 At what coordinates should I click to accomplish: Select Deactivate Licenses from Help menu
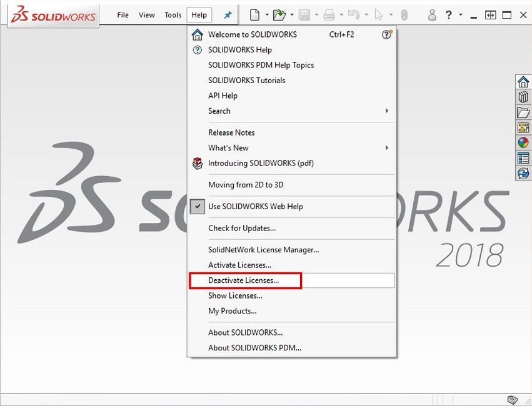[245, 280]
